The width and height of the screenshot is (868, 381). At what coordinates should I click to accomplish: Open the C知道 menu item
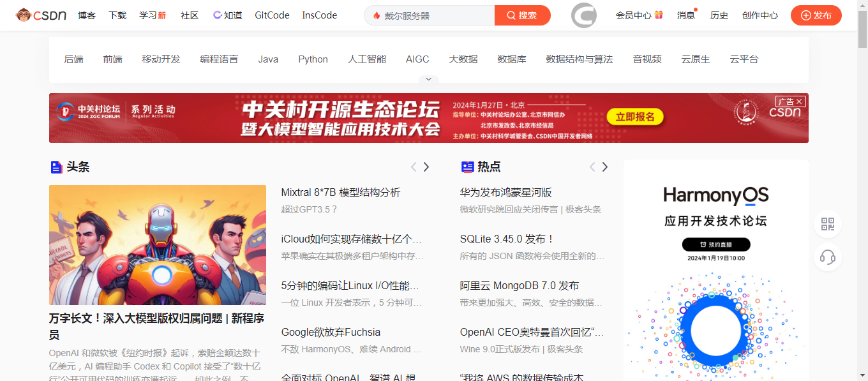pos(227,15)
